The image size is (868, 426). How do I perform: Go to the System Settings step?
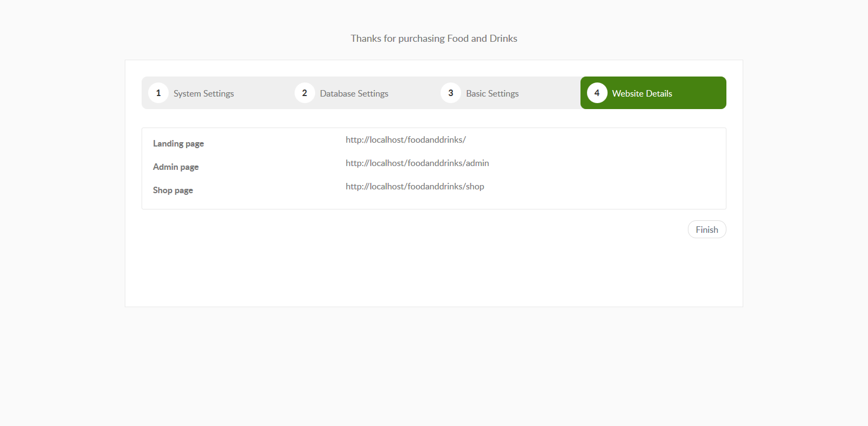(214, 93)
